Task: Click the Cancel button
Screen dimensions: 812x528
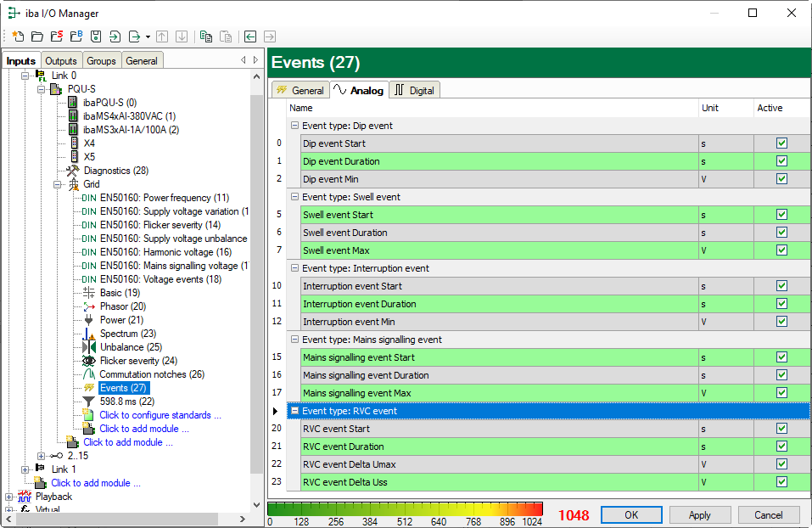Action: point(769,515)
